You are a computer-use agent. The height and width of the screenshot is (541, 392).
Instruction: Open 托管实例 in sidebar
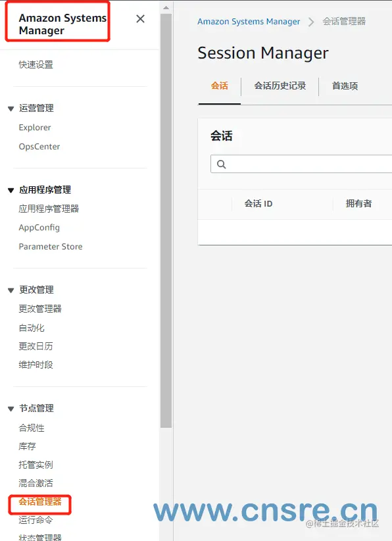point(36,465)
